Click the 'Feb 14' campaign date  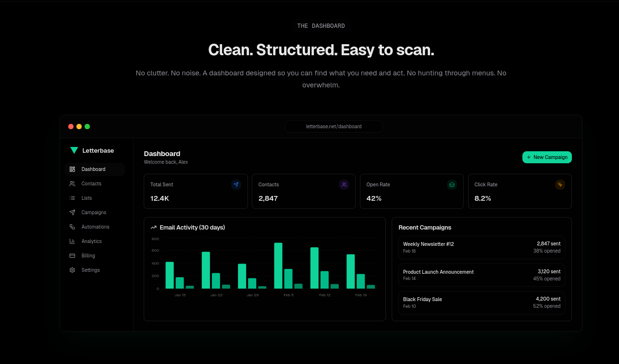pos(409,279)
